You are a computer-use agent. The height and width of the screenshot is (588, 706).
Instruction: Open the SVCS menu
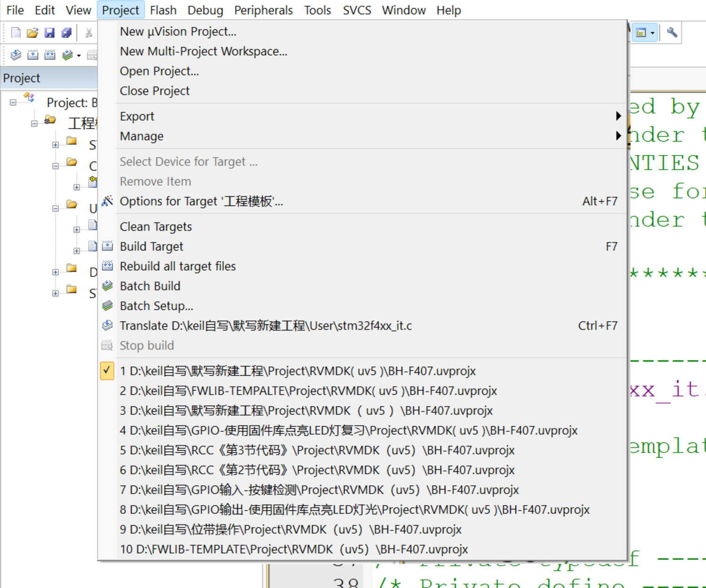(x=357, y=10)
